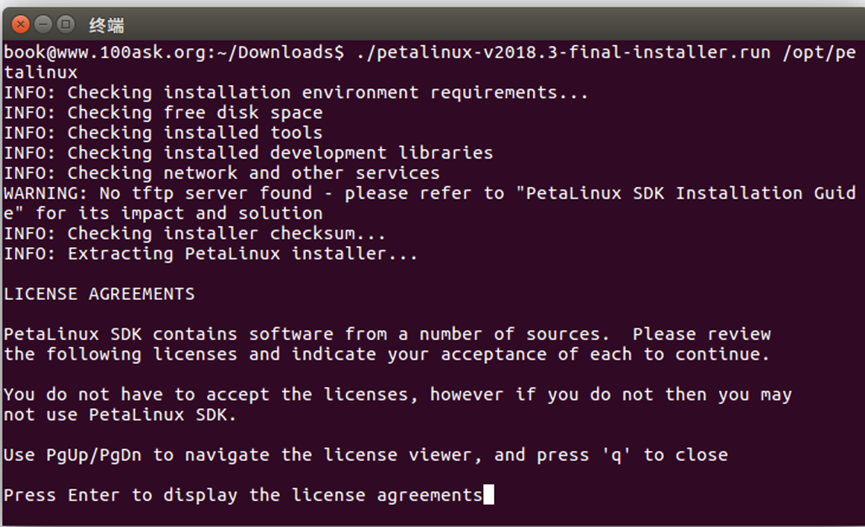This screenshot has width=865, height=527.
Task: Click the 'not use PetaLinux SDK.' line
Action: tap(120, 415)
